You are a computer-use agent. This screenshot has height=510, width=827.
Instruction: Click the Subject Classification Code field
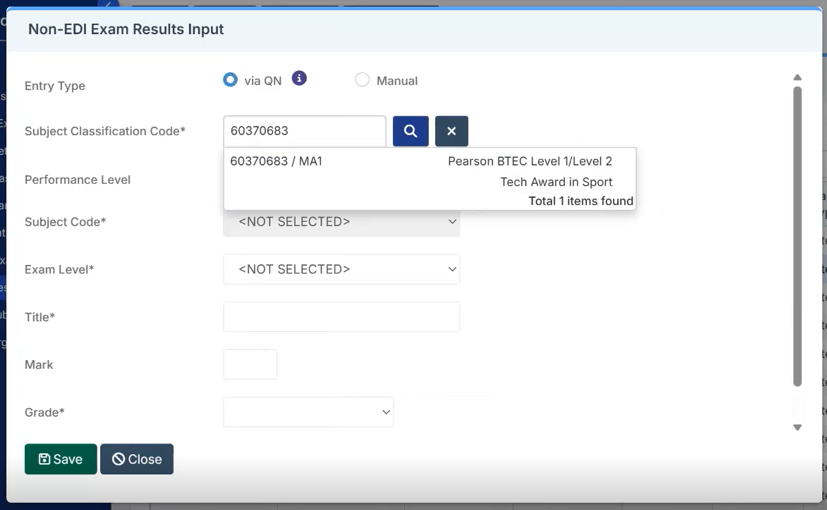(x=304, y=131)
